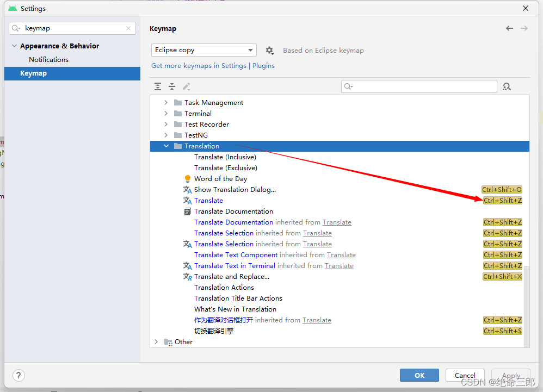The height and width of the screenshot is (392, 543).
Task: Select Translate and Replace... action
Action: click(x=232, y=276)
